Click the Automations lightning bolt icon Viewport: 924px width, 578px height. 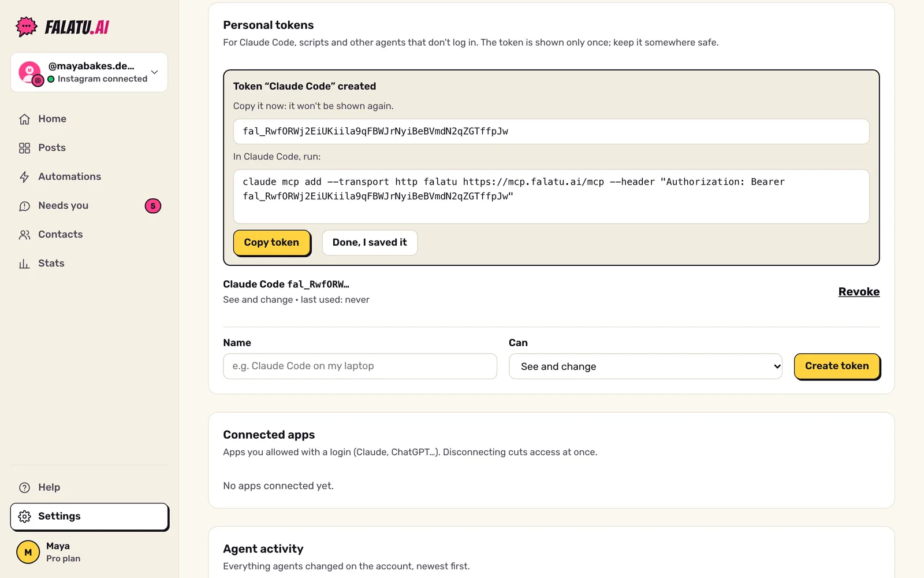pos(24,177)
